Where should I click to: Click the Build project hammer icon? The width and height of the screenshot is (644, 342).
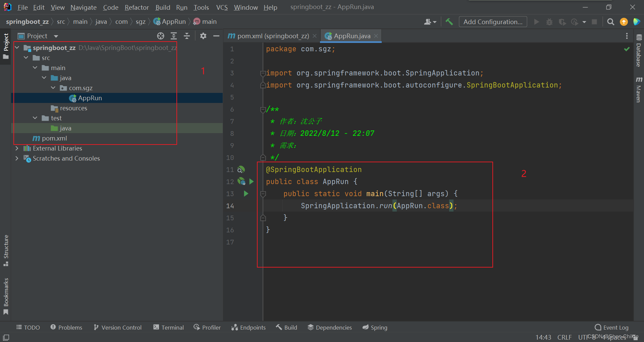(x=449, y=22)
